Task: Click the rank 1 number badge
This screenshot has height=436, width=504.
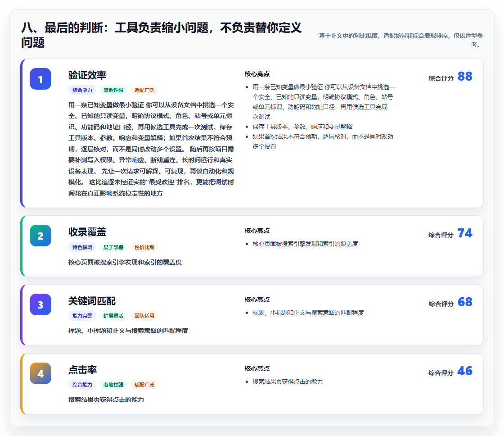Action: click(40, 79)
